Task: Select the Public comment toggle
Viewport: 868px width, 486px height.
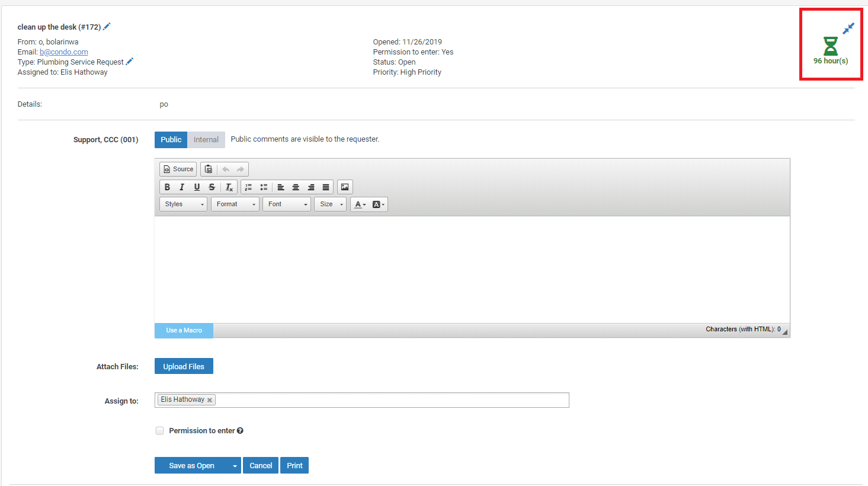Action: point(171,139)
